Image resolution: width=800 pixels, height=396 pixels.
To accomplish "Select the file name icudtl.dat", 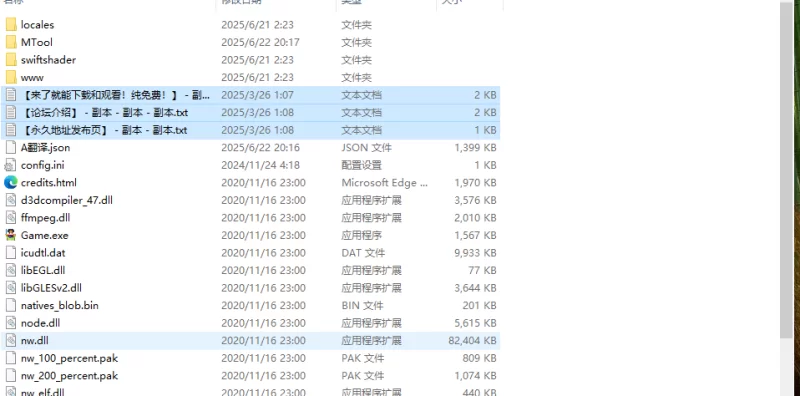I will click(x=43, y=253).
